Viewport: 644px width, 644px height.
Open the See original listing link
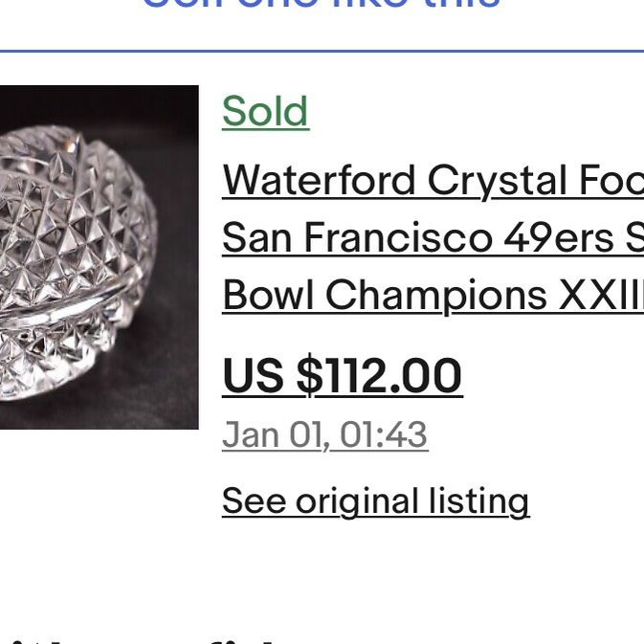pyautogui.click(x=375, y=501)
